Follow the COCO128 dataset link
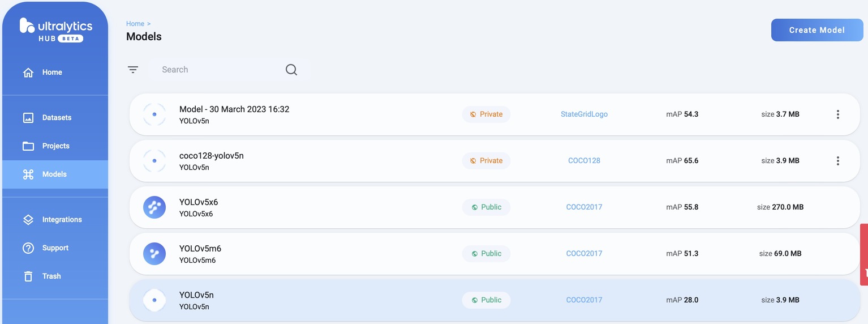 point(584,161)
